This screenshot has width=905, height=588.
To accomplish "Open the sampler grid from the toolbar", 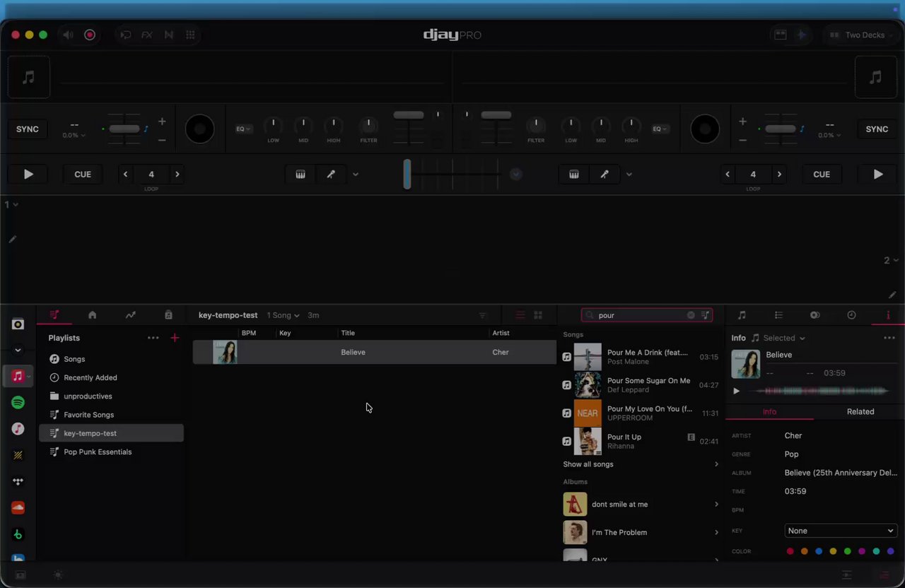I will 190,35.
